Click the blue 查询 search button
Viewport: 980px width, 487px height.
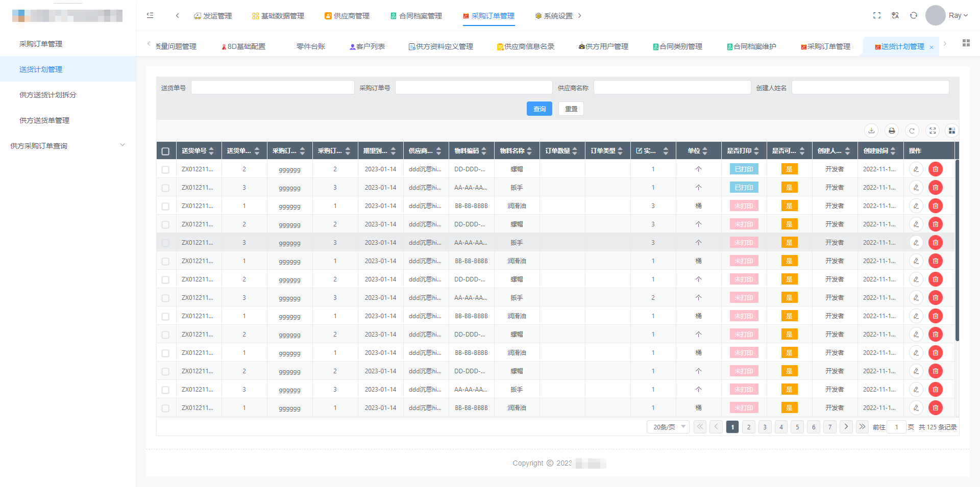pyautogui.click(x=540, y=109)
